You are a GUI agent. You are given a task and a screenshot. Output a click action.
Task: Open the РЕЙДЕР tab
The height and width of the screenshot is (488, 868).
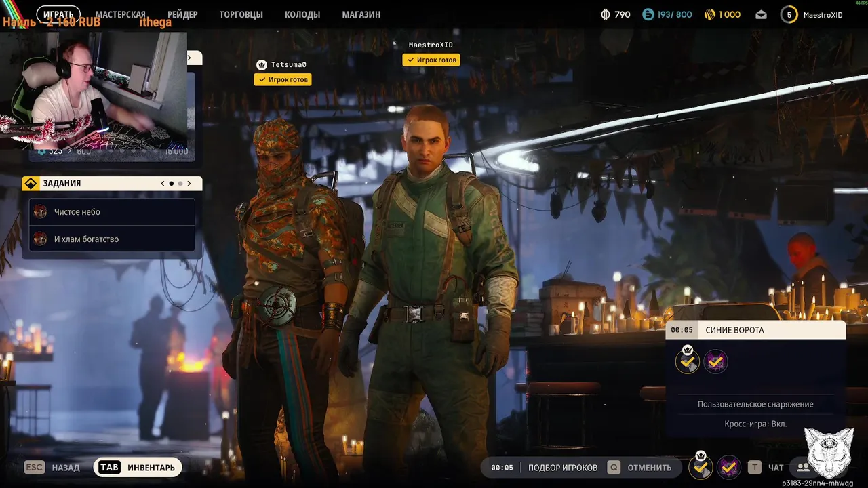pyautogui.click(x=182, y=14)
